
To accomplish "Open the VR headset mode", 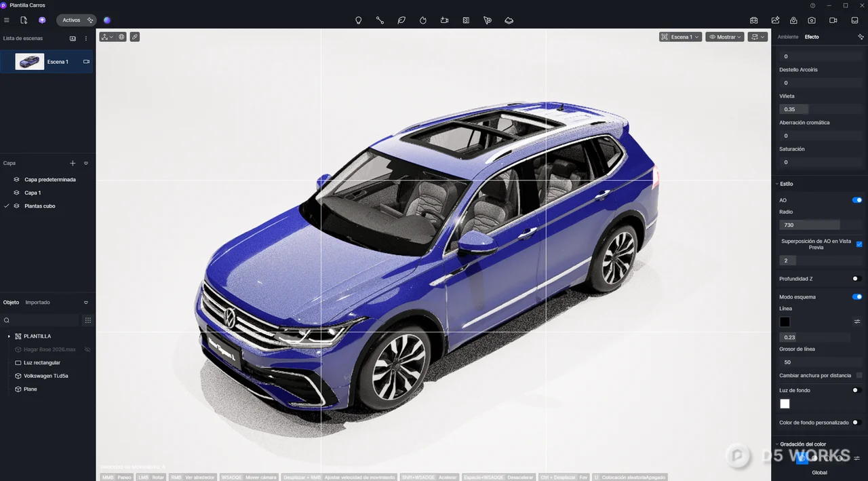I will coord(754,20).
